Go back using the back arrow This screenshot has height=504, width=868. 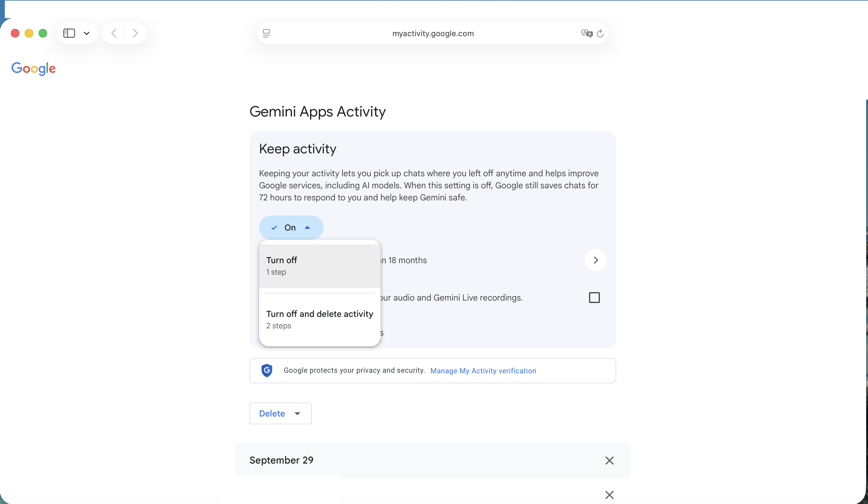point(114,33)
